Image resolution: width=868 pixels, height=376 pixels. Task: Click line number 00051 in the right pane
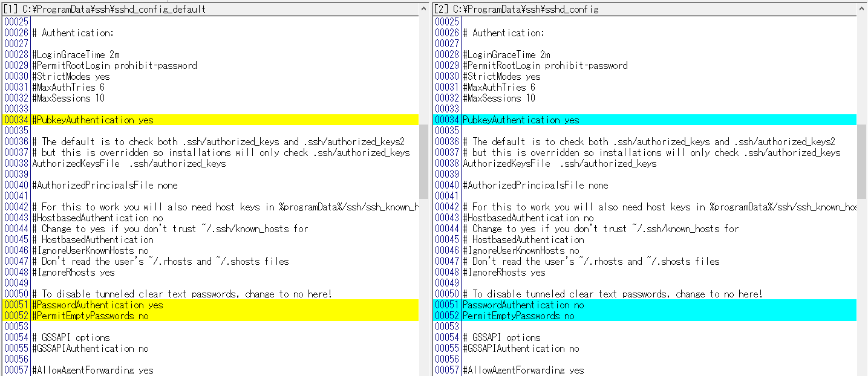pyautogui.click(x=447, y=305)
